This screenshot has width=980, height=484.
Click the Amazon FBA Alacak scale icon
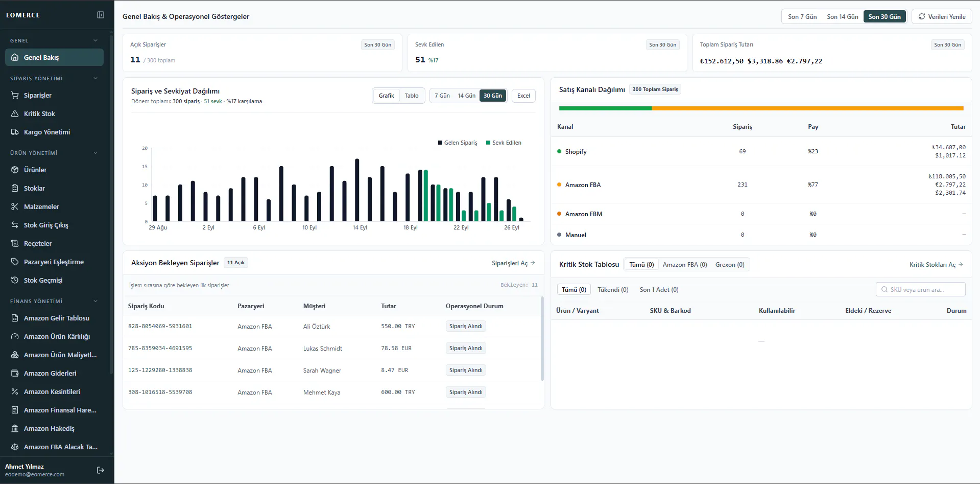tap(15, 447)
